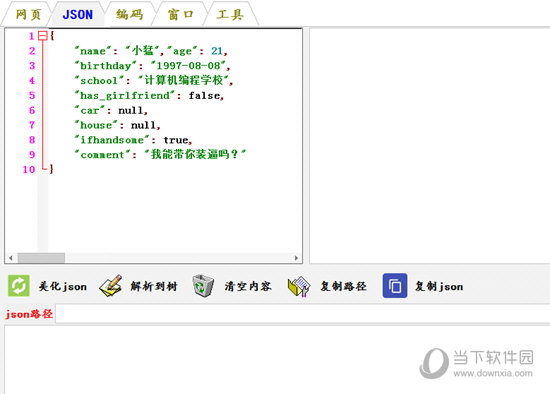This screenshot has height=394, width=550.
Task: Click line number 10 in the gutter
Action: point(29,169)
